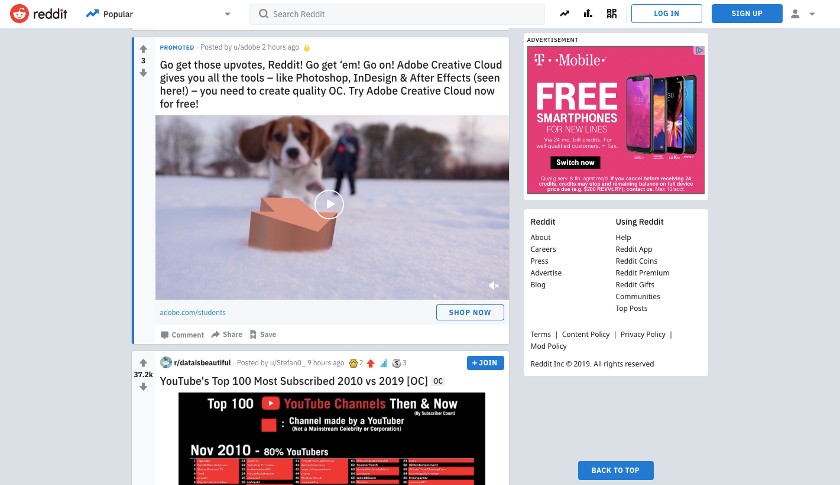Viewport: 840px width, 485px height.
Task: Click Switch now in T-Mobile ad
Action: point(575,162)
